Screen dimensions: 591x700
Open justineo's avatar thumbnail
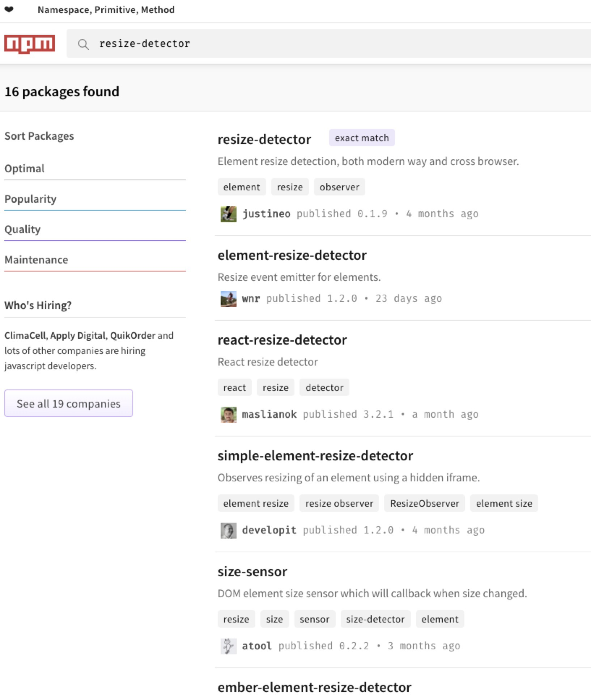coord(228,214)
